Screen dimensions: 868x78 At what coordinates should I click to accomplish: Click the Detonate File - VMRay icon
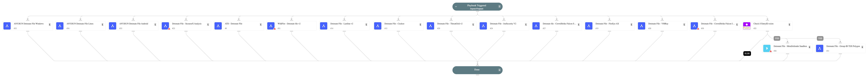coord(642,26)
